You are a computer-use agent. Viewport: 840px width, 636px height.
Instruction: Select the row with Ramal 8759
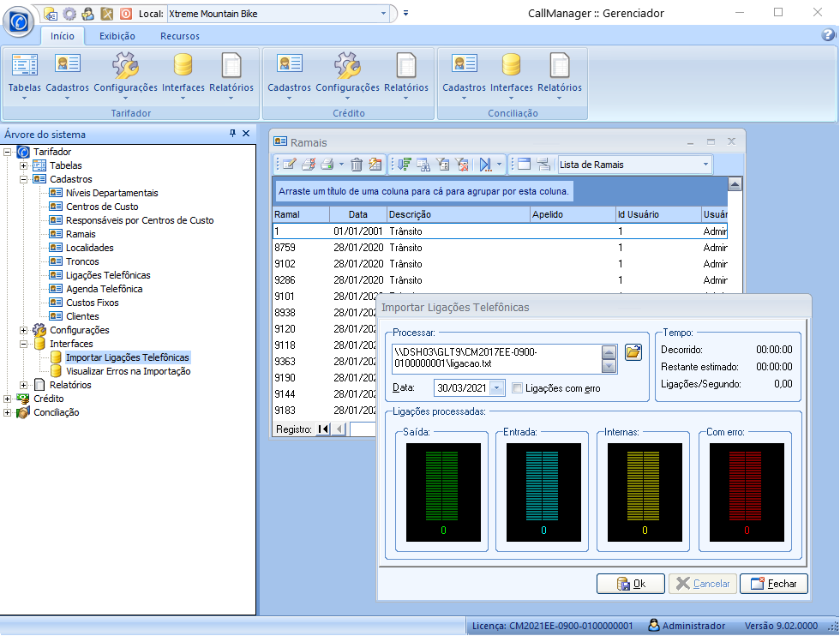[500, 248]
